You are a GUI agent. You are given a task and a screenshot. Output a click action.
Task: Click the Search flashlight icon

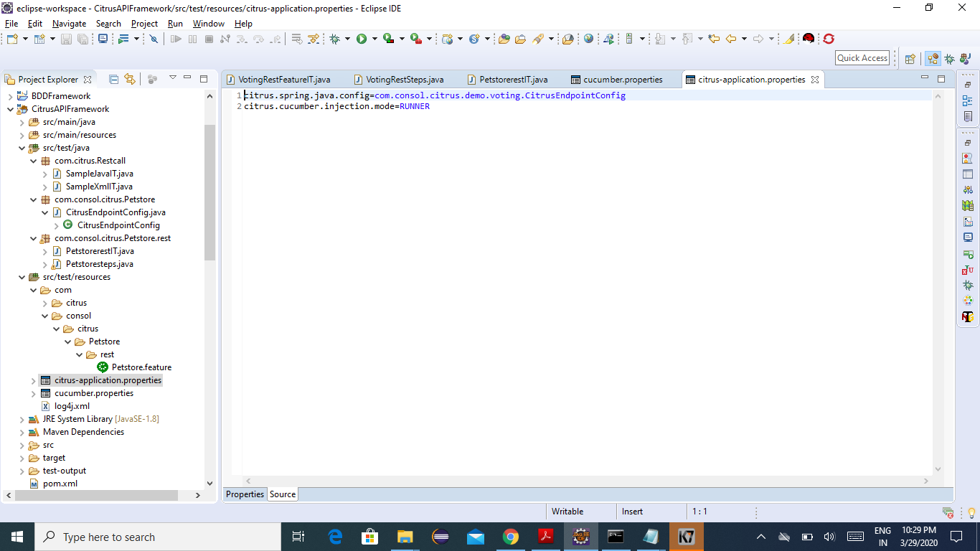[x=538, y=39]
